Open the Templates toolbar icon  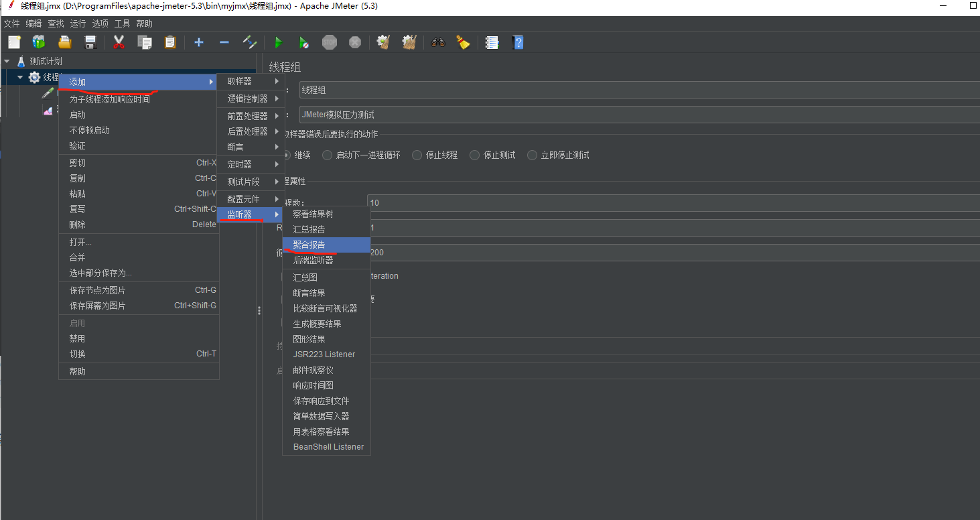click(x=39, y=42)
